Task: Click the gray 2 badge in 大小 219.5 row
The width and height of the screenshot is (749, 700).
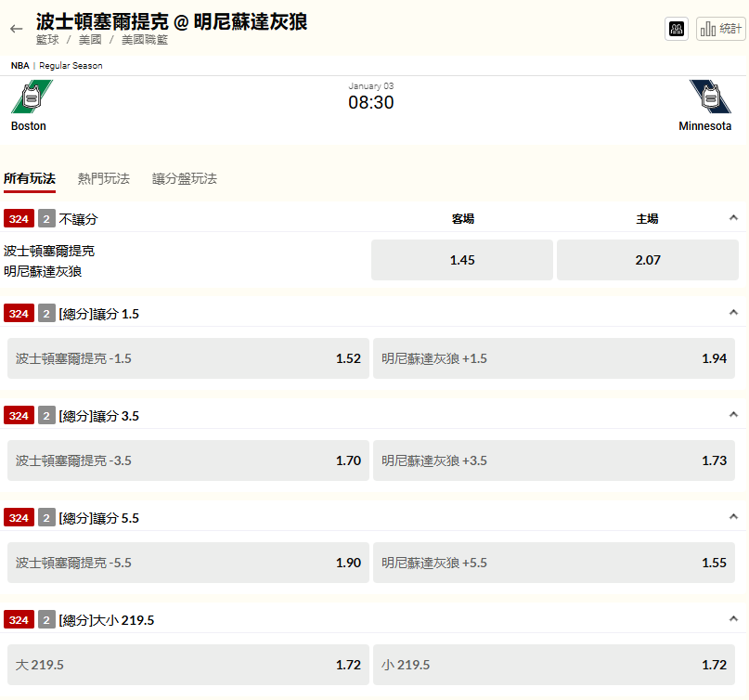Action: click(x=46, y=620)
